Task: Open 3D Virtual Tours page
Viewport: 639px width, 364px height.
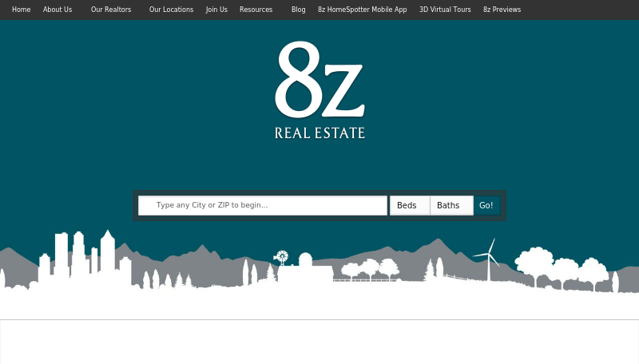Action: (445, 10)
